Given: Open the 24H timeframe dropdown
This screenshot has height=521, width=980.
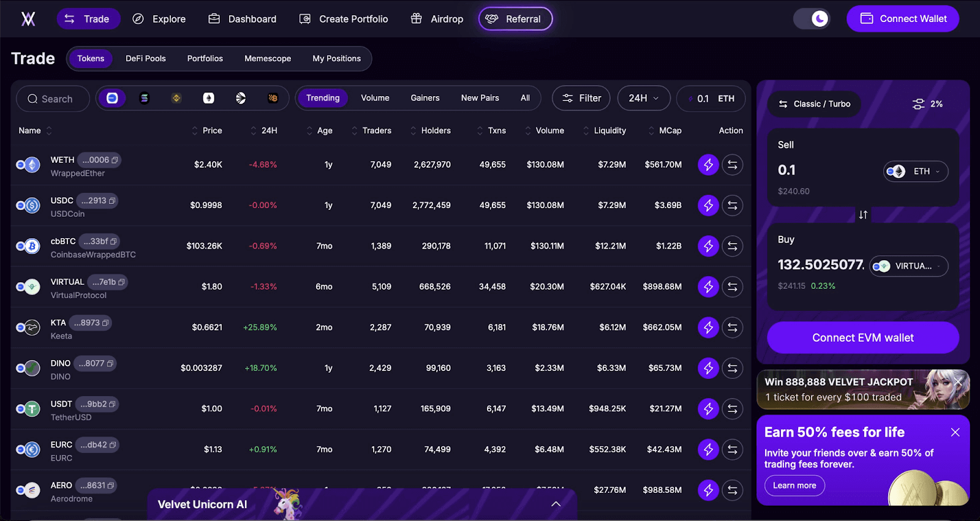Looking at the screenshot, I should 643,98.
